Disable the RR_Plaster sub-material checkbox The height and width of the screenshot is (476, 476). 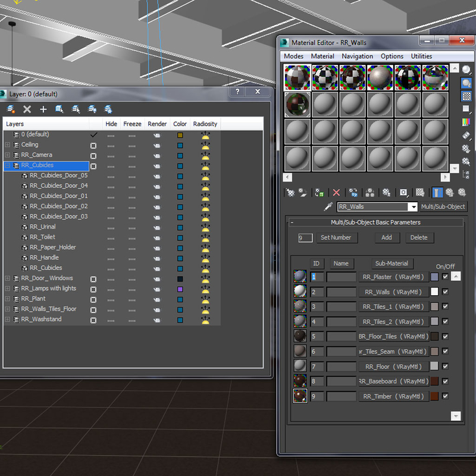(445, 277)
